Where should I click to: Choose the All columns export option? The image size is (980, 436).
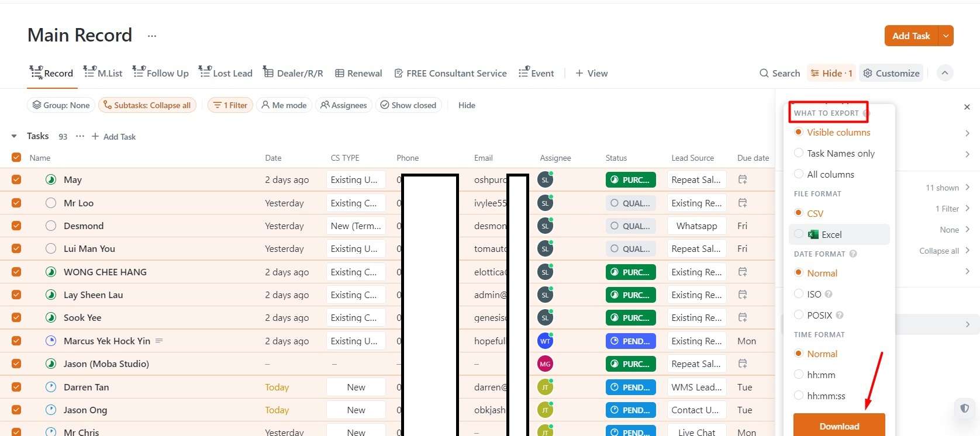pos(799,174)
